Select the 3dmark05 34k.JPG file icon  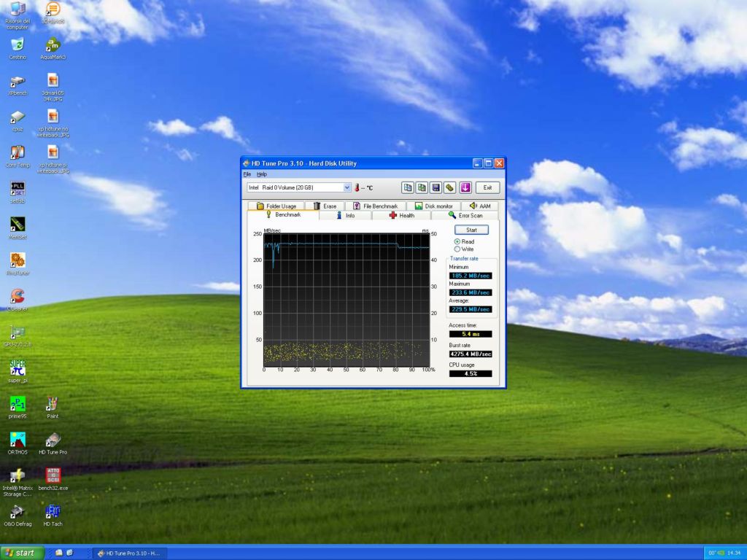point(53,87)
